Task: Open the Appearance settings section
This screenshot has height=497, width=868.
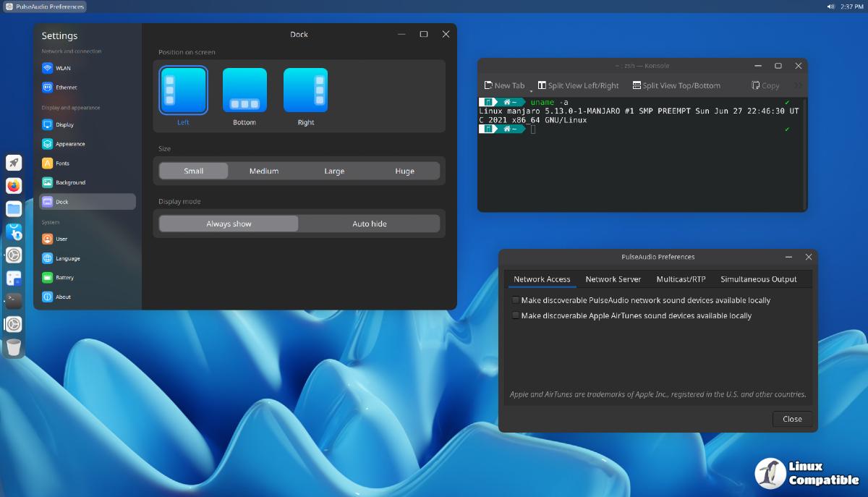Action: click(70, 144)
